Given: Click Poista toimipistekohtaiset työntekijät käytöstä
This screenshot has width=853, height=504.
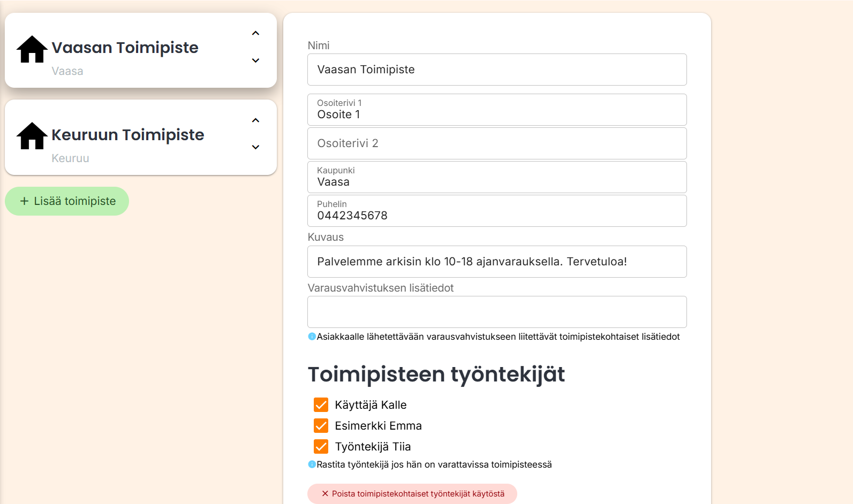Looking at the screenshot, I should tap(412, 494).
